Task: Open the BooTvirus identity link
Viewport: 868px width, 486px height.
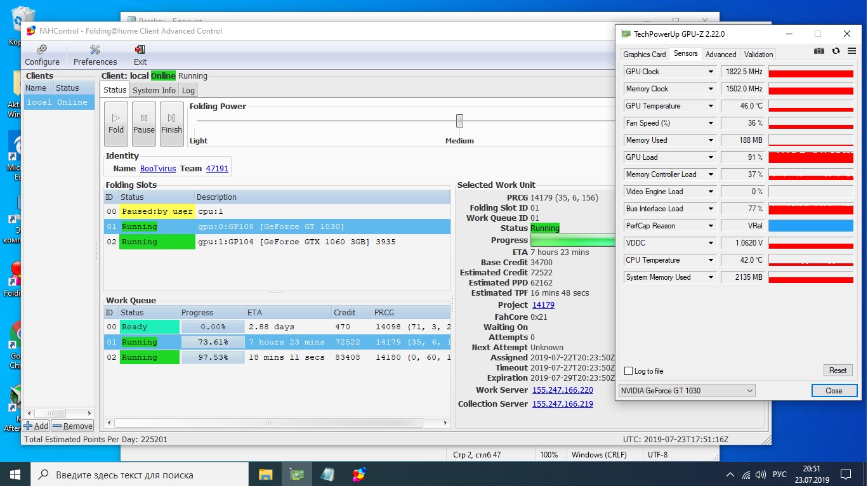Action: [158, 169]
